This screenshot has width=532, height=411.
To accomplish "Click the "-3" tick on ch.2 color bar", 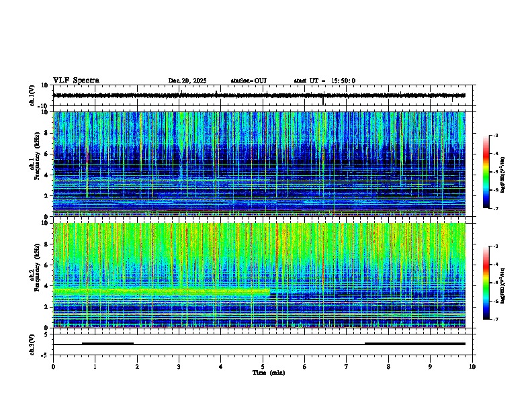I will pos(495,246).
